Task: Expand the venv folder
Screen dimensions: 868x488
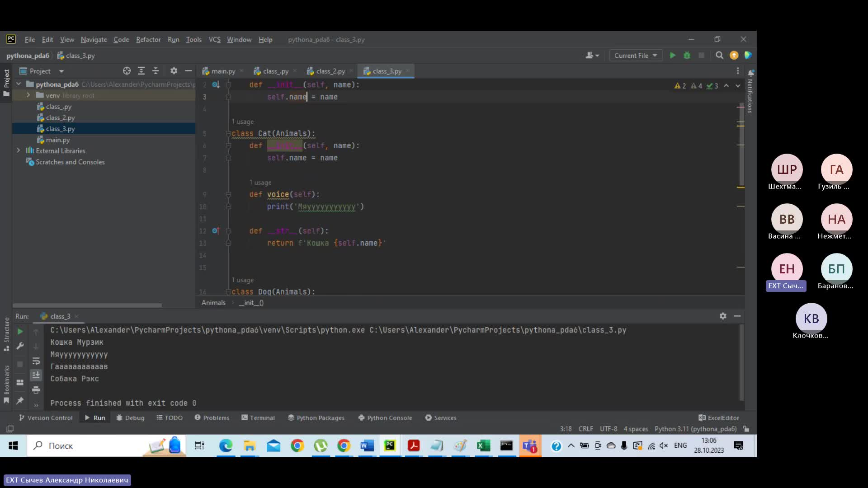Action: pos(28,95)
